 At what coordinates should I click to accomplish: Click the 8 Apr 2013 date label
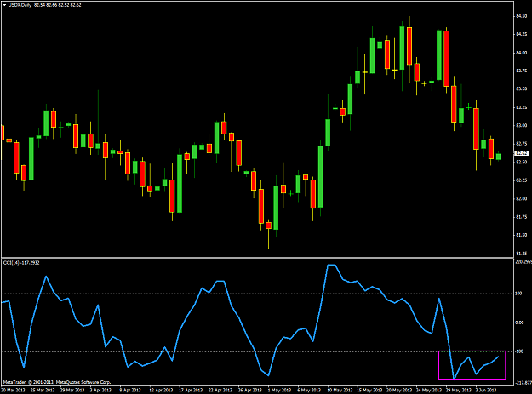(130, 391)
